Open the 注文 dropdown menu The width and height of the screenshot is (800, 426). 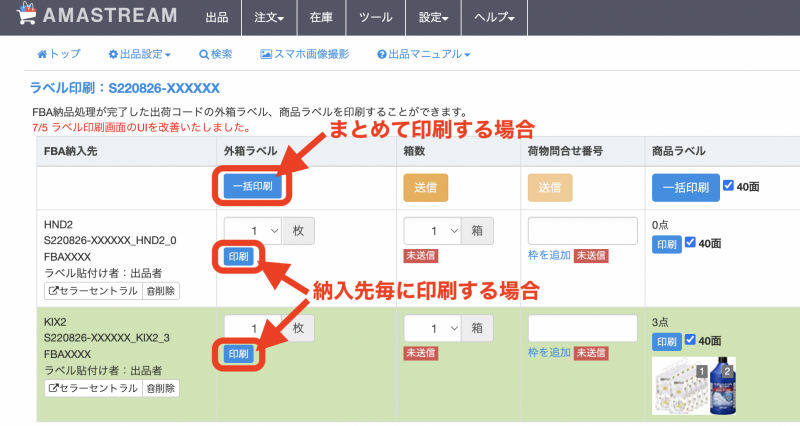tap(269, 17)
